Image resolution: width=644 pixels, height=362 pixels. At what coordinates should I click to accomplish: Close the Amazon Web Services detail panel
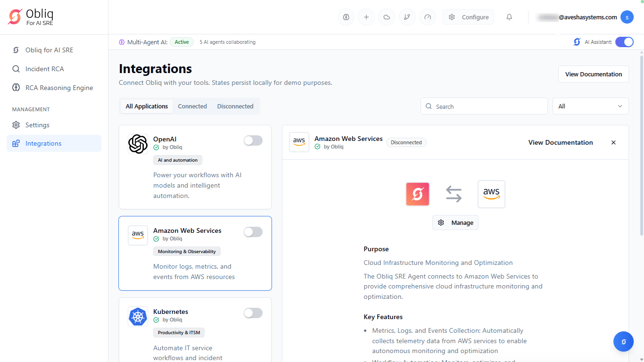tap(613, 142)
